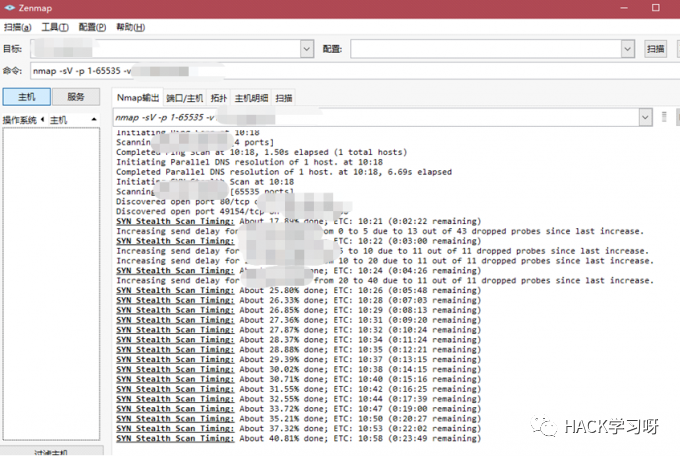Click the output details icon beside dropdown

[x=664, y=117]
